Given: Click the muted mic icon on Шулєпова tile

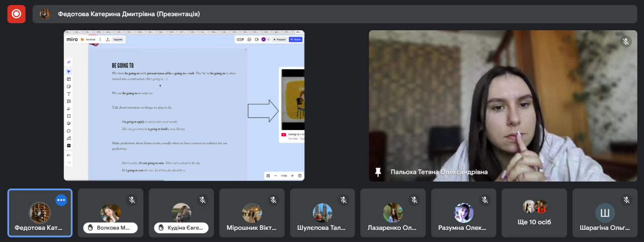Looking at the screenshot, I should (x=344, y=200).
